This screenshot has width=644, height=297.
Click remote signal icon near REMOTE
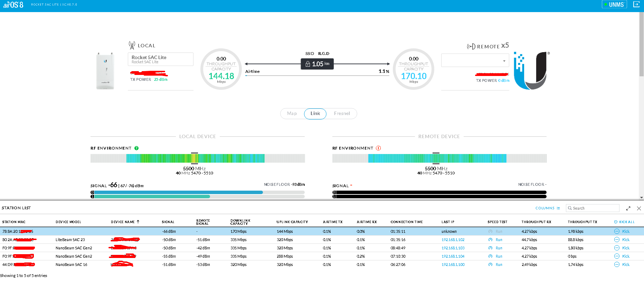pos(471,46)
